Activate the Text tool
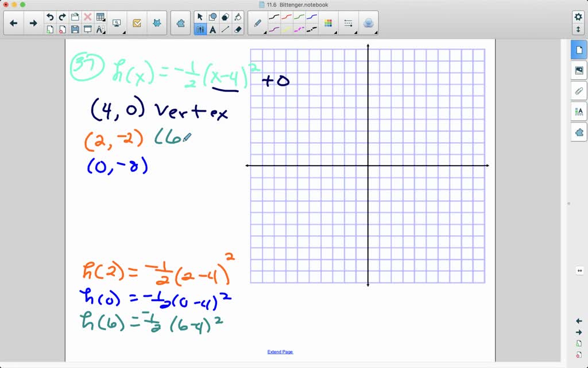Image resolution: width=588 pixels, height=368 pixels. (213, 29)
